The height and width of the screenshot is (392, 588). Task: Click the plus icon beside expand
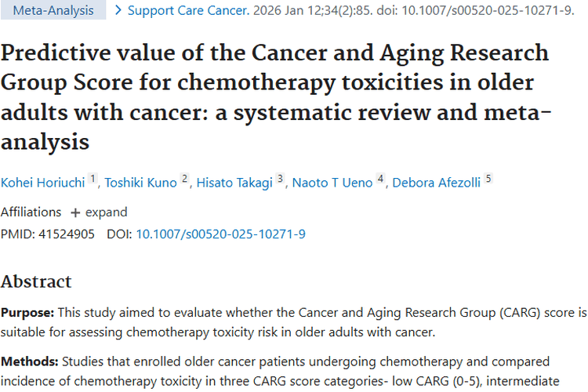tap(75, 212)
